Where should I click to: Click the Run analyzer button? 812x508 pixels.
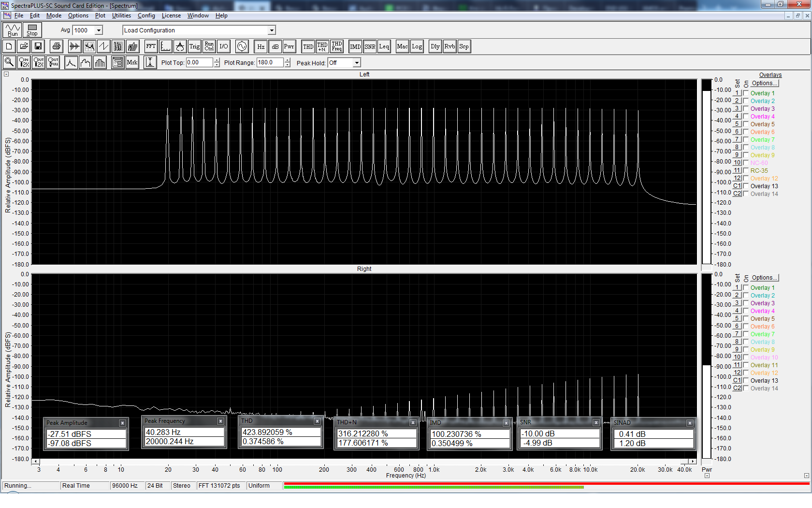(x=13, y=30)
